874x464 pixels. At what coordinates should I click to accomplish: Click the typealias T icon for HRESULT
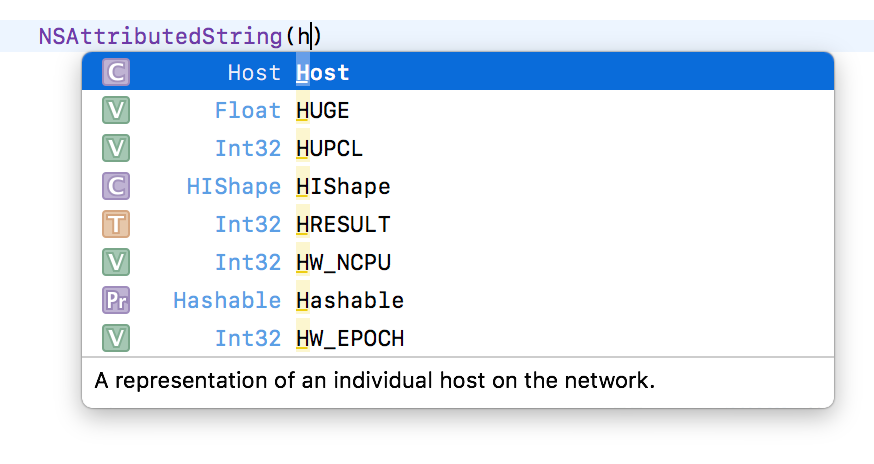[116, 224]
